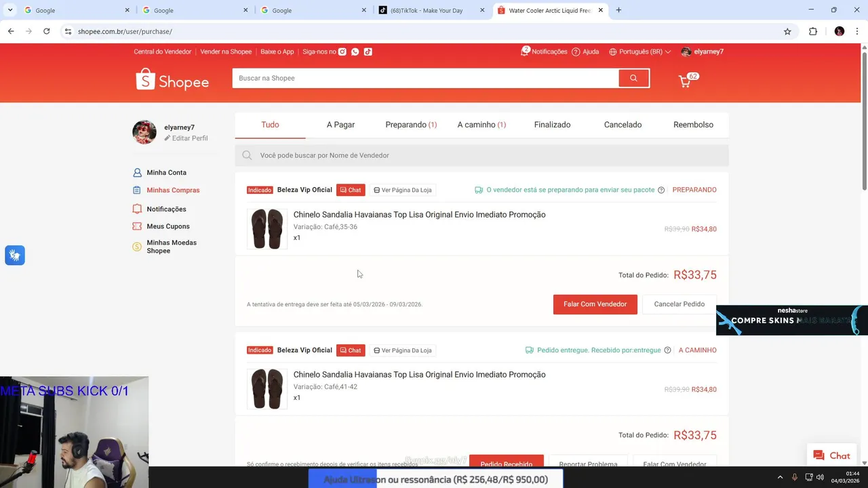Click the sandal thumbnail of Café,41-42 order
The height and width of the screenshot is (488, 868).
[267, 389]
